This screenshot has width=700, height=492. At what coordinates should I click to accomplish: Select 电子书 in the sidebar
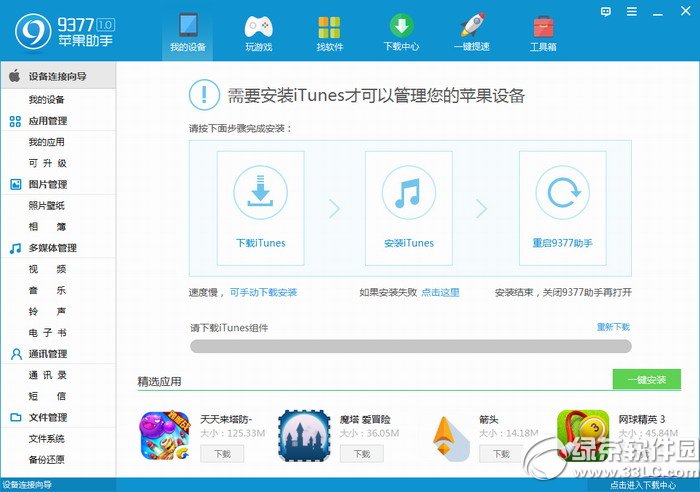47,333
